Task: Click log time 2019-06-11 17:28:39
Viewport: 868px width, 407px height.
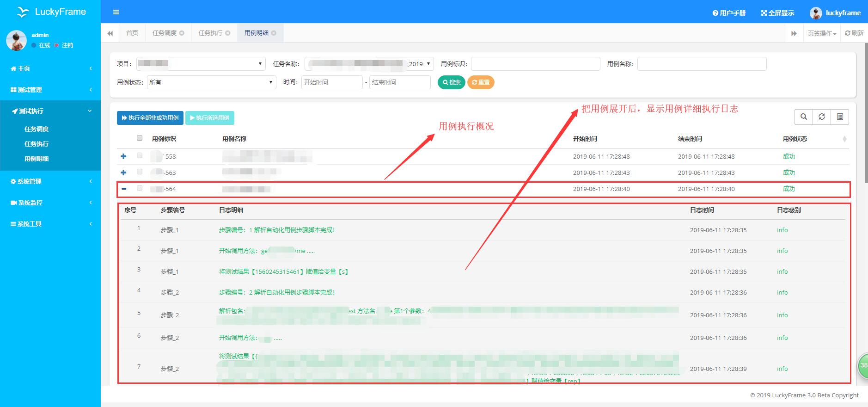Action: [x=718, y=369]
